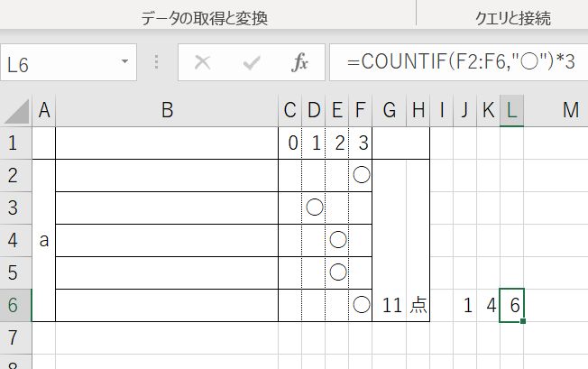This screenshot has height=369, width=588.
Task: Click merged cell A containing letter a
Action: (x=44, y=240)
